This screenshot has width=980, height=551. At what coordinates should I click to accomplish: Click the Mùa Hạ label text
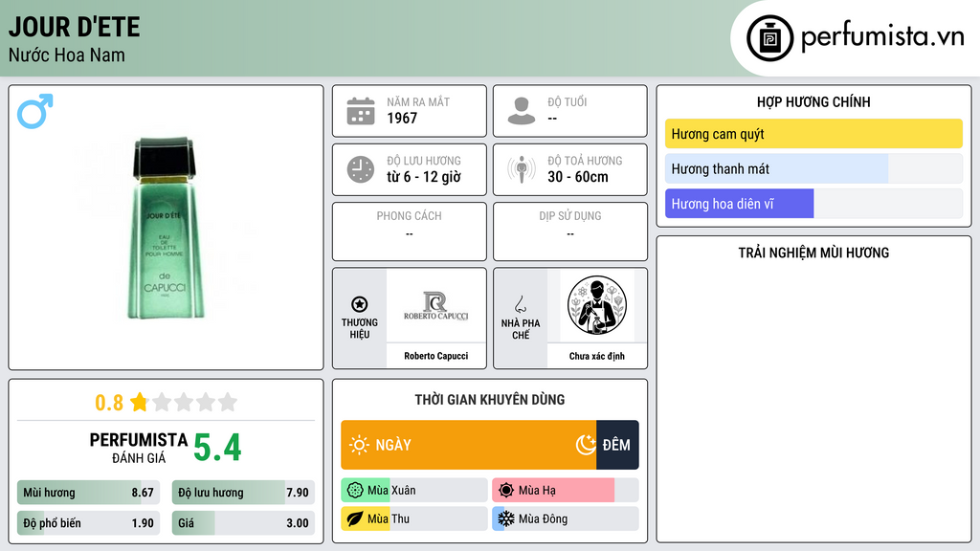pyautogui.click(x=537, y=491)
